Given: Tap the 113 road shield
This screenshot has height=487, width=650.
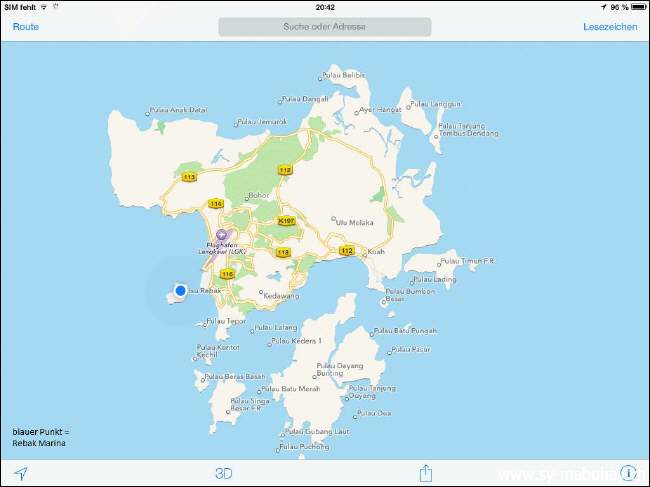Looking at the screenshot, I should pyautogui.click(x=189, y=177).
